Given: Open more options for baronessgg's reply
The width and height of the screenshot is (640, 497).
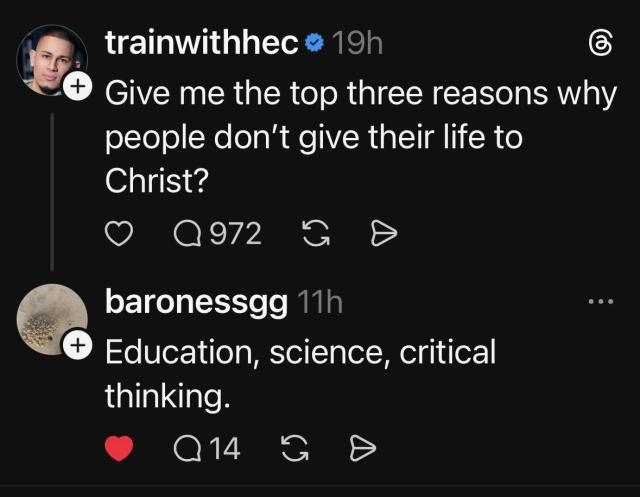Looking at the screenshot, I should 600,302.
